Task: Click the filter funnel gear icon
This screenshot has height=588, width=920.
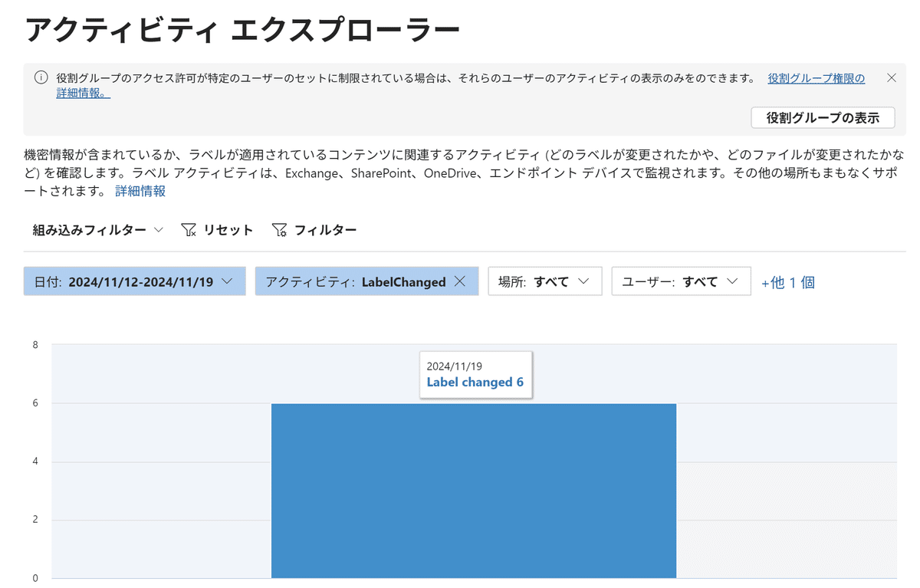Action: tap(280, 230)
